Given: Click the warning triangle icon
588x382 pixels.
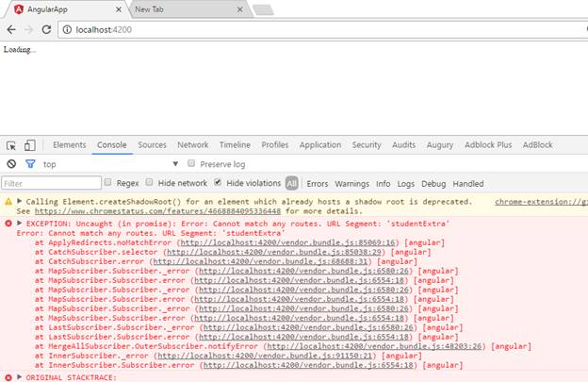Looking at the screenshot, I should tap(8, 202).
